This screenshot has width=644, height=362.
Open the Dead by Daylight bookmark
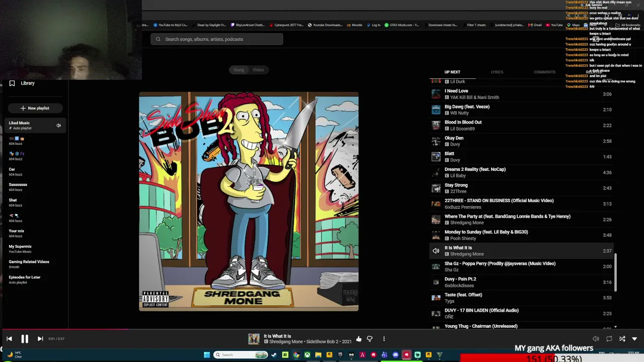(x=209, y=25)
